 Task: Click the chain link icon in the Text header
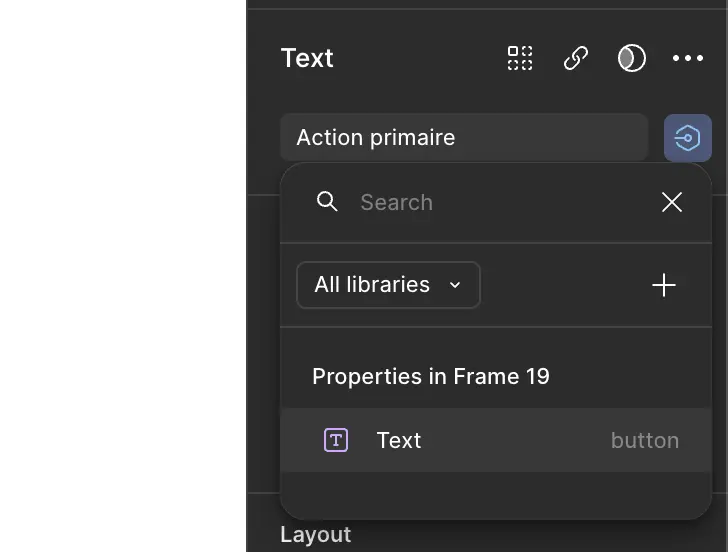576,58
